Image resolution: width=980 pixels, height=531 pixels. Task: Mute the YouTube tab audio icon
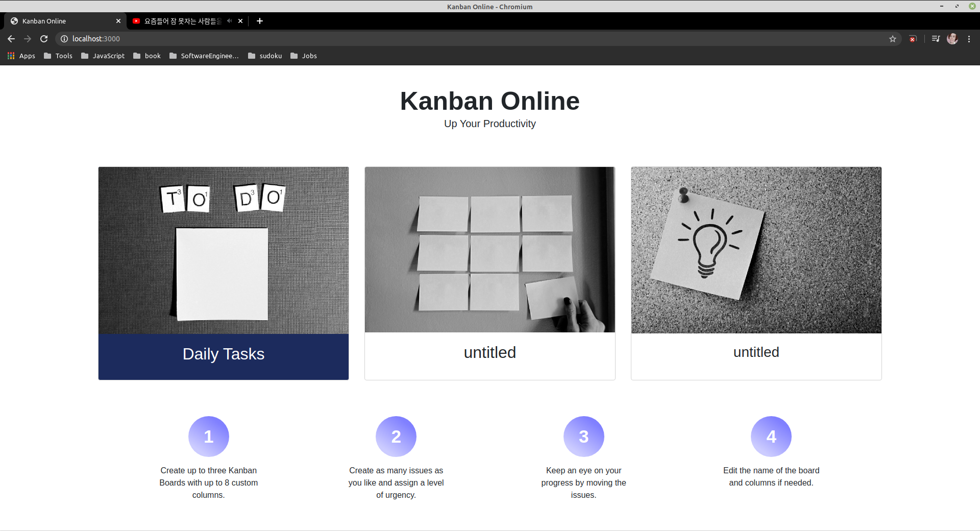[x=229, y=21]
